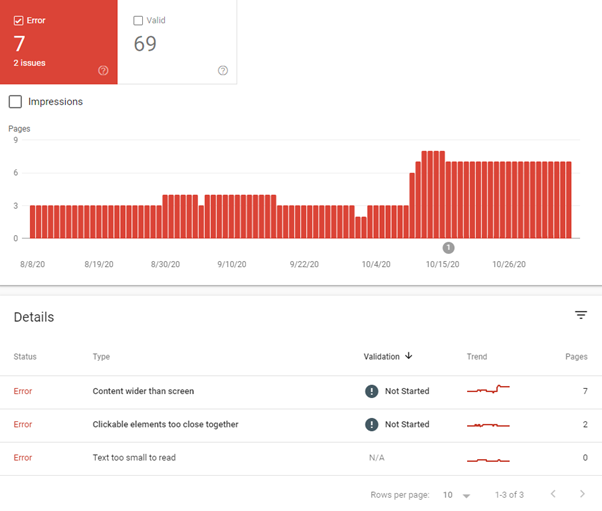Image resolution: width=602 pixels, height=511 pixels.
Task: Click the Not Started icon for Content wider row
Action: point(372,391)
